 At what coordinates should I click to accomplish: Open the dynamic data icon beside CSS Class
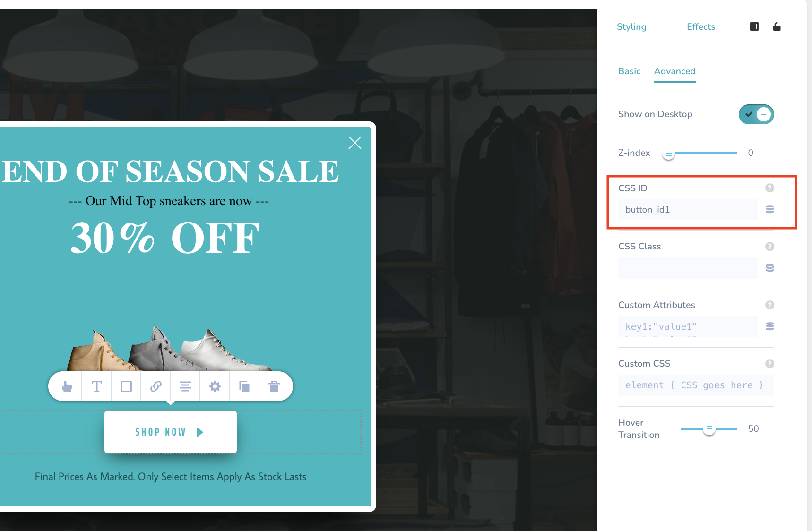click(769, 268)
